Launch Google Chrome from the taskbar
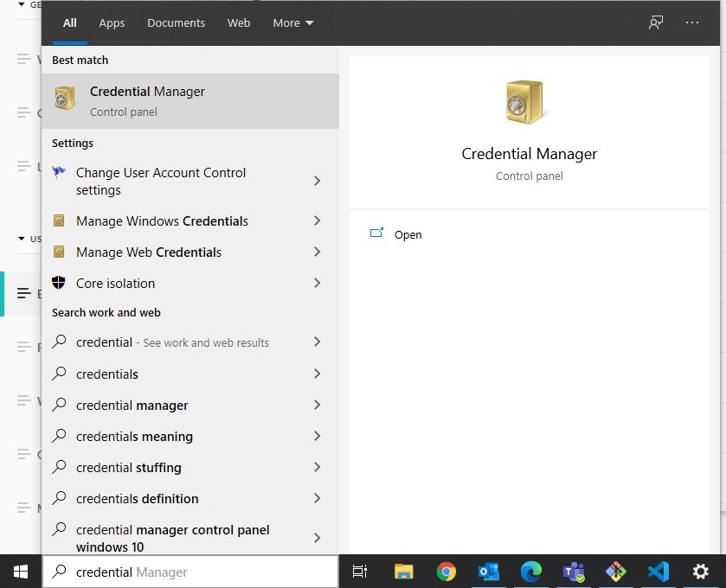Screen dimensions: 726x588 click(447, 572)
